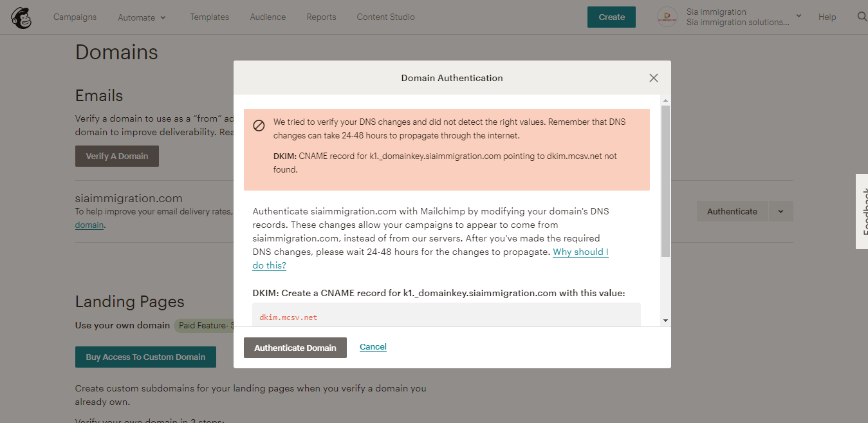
Task: Click the Authenticate Domain button
Action: pyautogui.click(x=295, y=348)
